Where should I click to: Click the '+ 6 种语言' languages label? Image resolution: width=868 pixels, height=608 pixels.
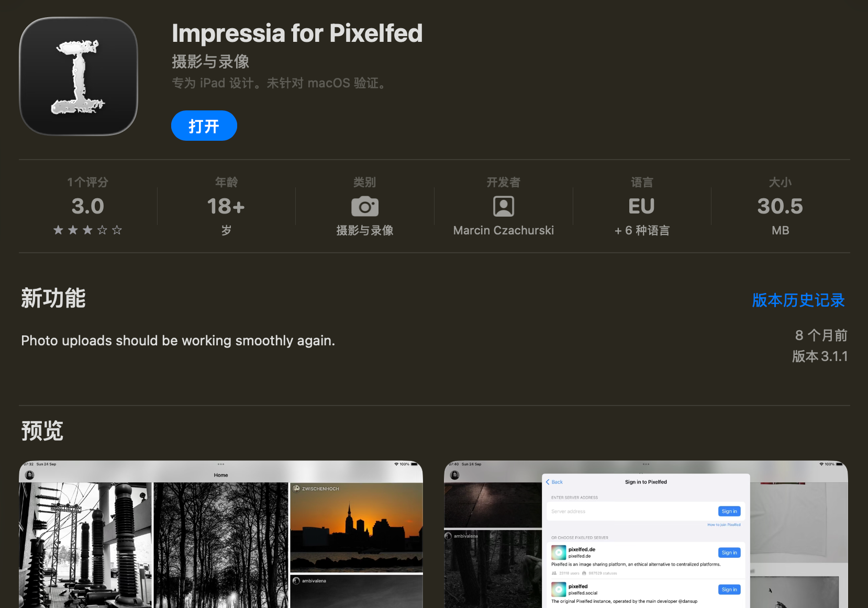641,230
